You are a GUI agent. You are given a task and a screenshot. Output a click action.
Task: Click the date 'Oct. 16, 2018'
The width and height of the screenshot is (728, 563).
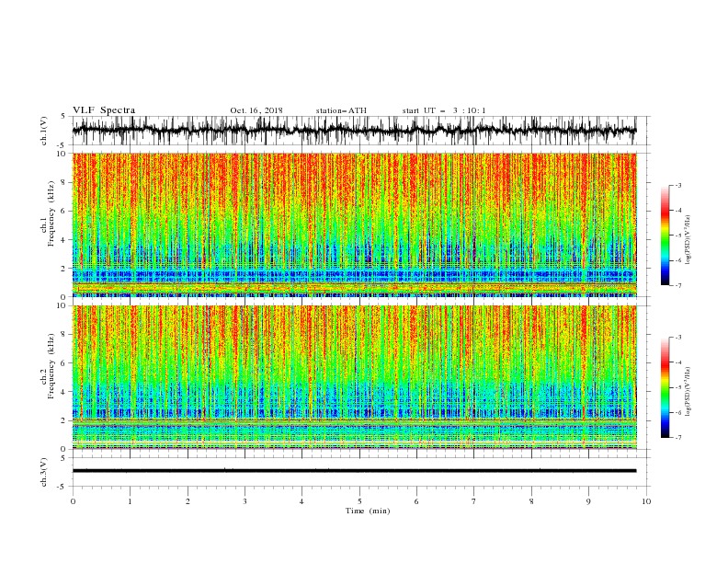point(256,110)
